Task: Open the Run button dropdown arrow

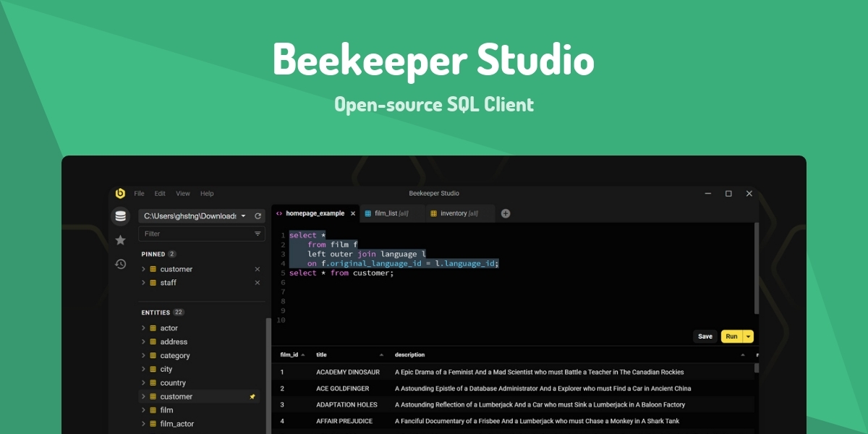Action: click(748, 336)
